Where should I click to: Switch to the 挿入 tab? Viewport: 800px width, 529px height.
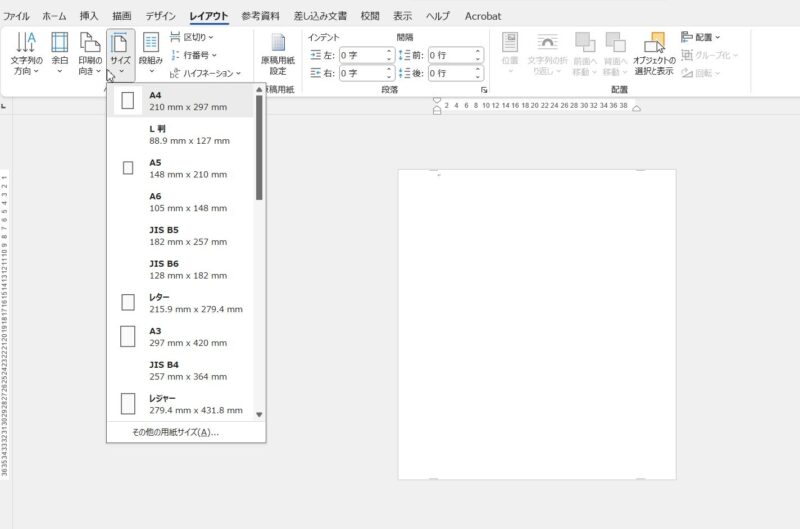89,16
